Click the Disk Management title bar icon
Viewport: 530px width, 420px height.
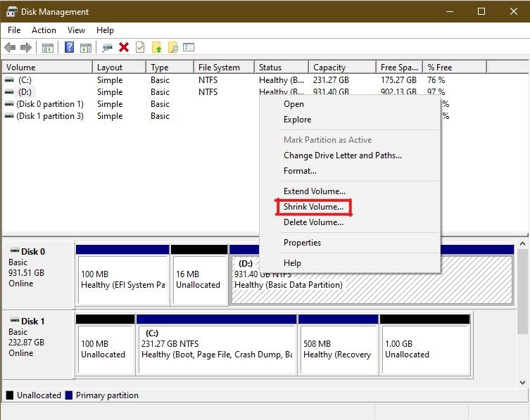[x=12, y=12]
